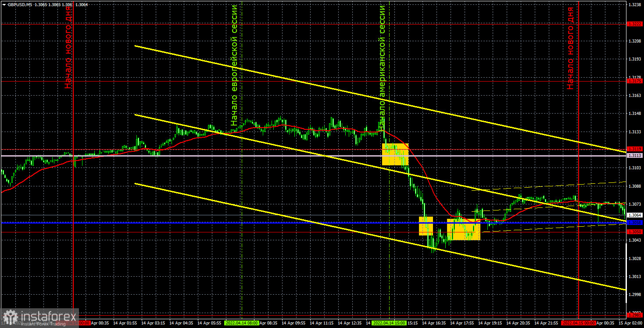644x328 pixels.
Task: Open the GBPUSD,M5 chart title dropdown arrow
Action: click(4, 4)
